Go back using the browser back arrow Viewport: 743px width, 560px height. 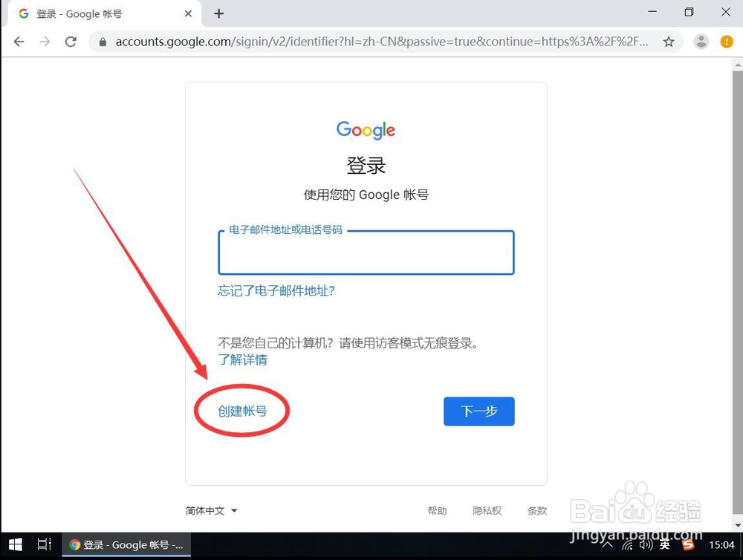19,42
